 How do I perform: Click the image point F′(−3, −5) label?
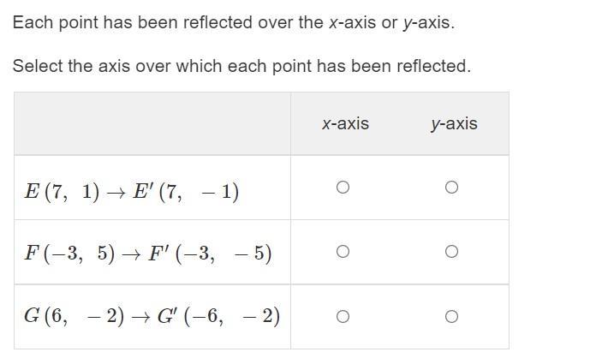click(x=210, y=254)
